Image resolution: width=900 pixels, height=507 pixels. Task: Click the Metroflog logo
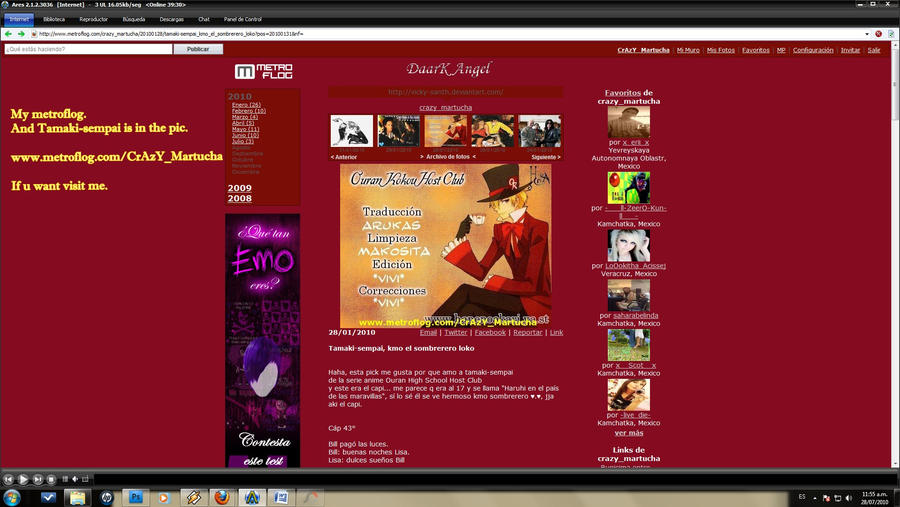coord(263,71)
